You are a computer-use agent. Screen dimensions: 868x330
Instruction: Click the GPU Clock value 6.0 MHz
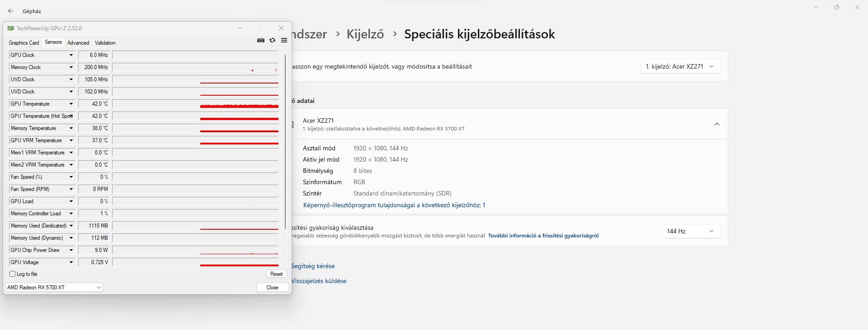94,55
